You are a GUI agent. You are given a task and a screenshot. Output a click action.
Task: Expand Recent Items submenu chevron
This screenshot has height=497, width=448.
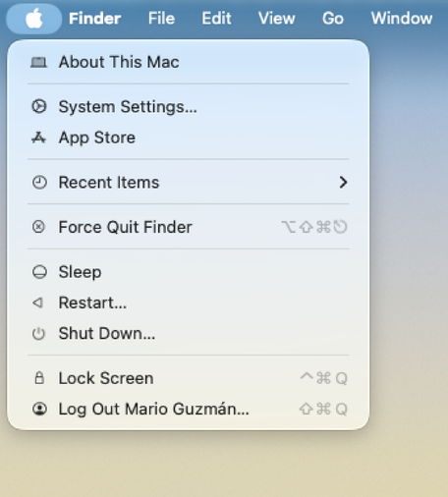(x=343, y=183)
